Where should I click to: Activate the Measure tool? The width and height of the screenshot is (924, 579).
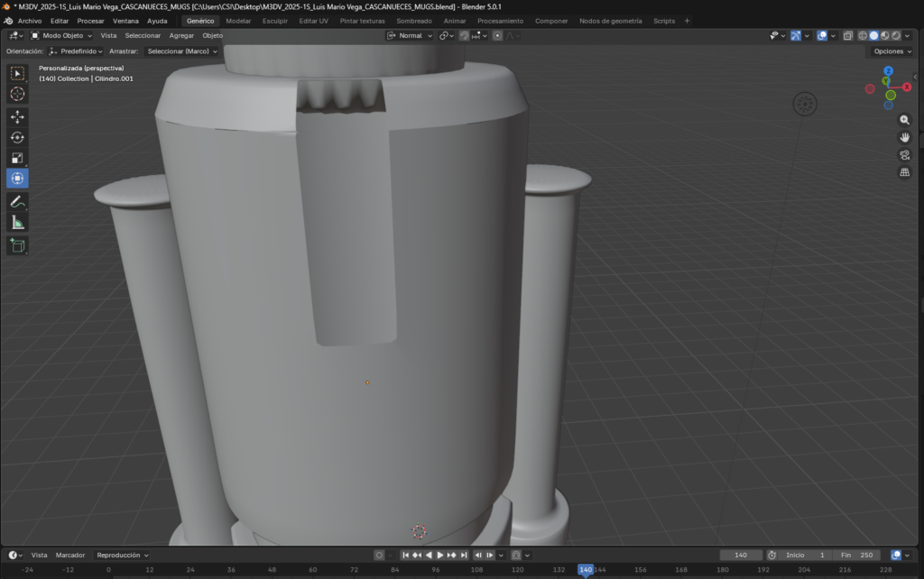coord(17,222)
